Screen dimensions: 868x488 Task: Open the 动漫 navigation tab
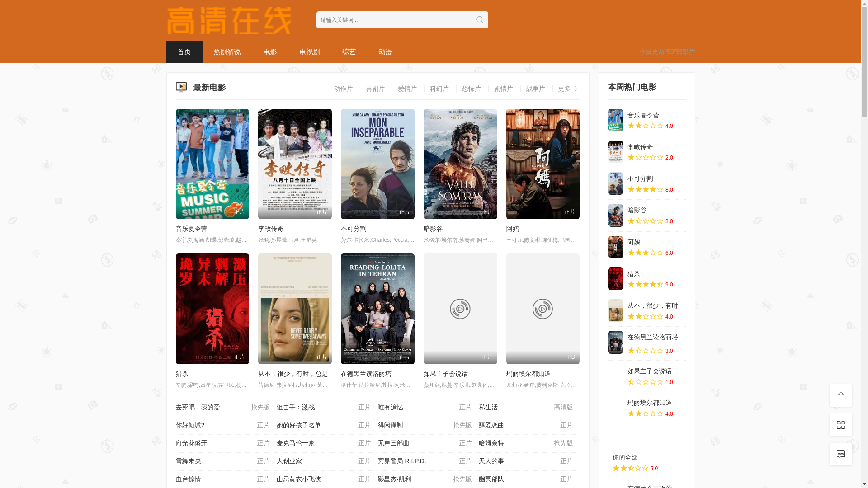385,52
